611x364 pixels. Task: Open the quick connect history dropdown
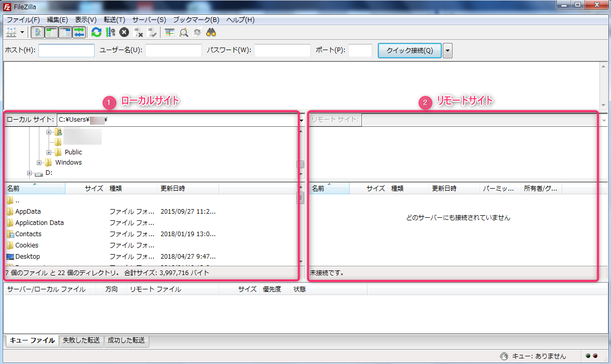point(447,51)
